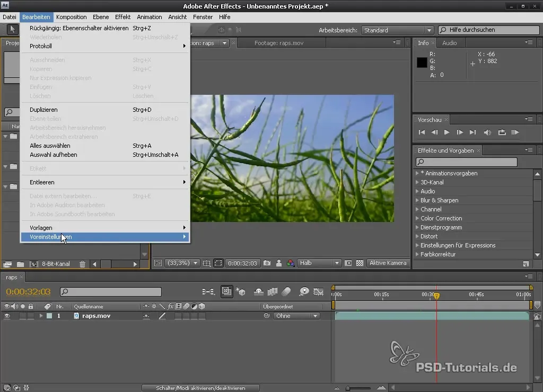Viewport: 543px width, 392px height.
Task: Click 8-Bit-Kanal color depth button
Action: pos(56,264)
